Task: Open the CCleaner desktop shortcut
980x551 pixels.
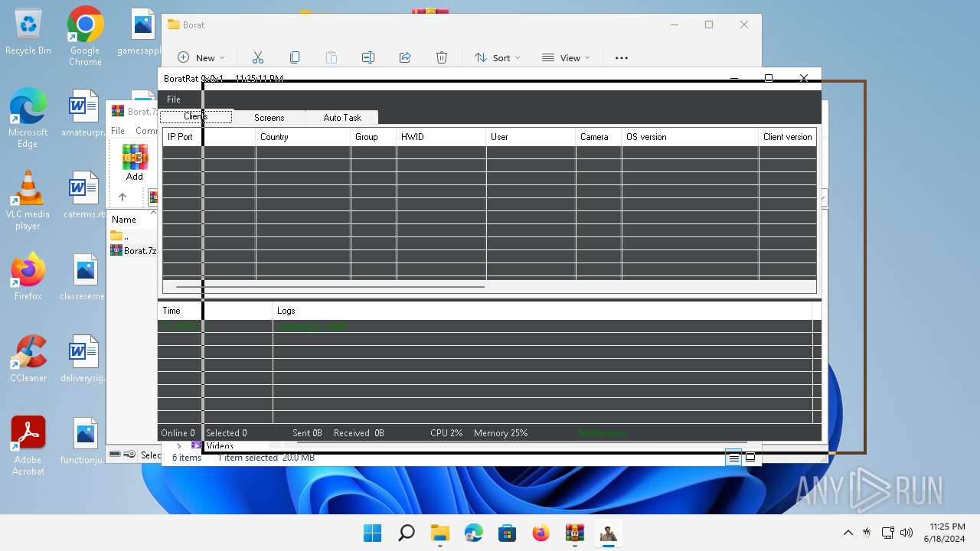Action: [x=28, y=359]
